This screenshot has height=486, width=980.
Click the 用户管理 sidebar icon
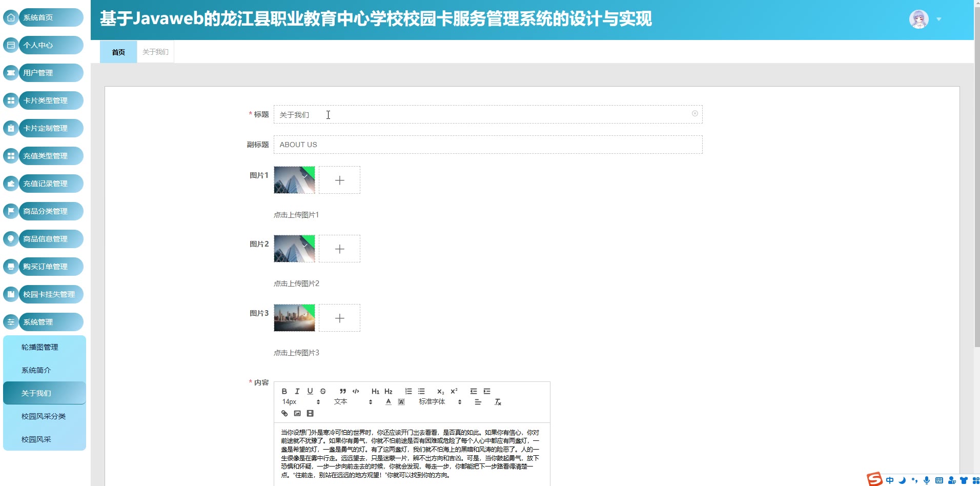(x=11, y=73)
